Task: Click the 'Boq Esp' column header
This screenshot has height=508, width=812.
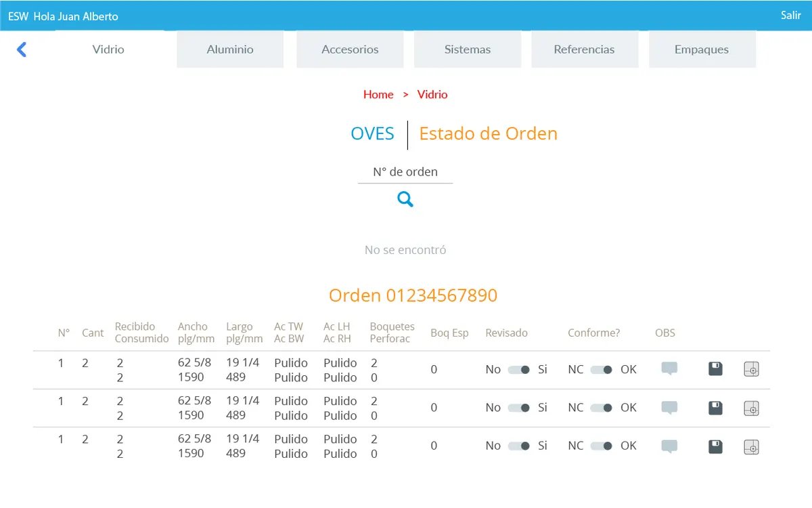Action: [449, 333]
